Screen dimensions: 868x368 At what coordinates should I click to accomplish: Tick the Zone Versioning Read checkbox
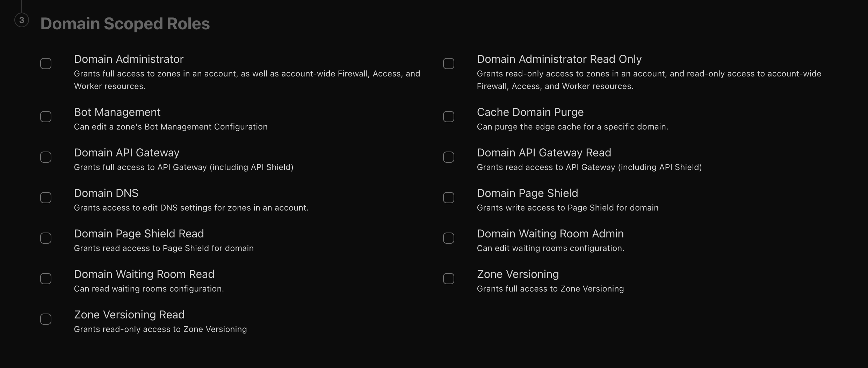46,319
